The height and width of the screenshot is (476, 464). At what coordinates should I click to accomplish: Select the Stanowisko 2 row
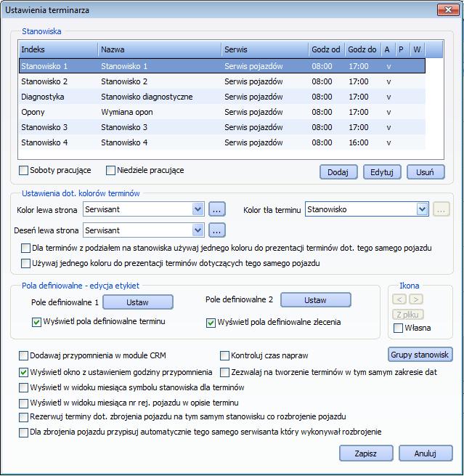[222, 81]
